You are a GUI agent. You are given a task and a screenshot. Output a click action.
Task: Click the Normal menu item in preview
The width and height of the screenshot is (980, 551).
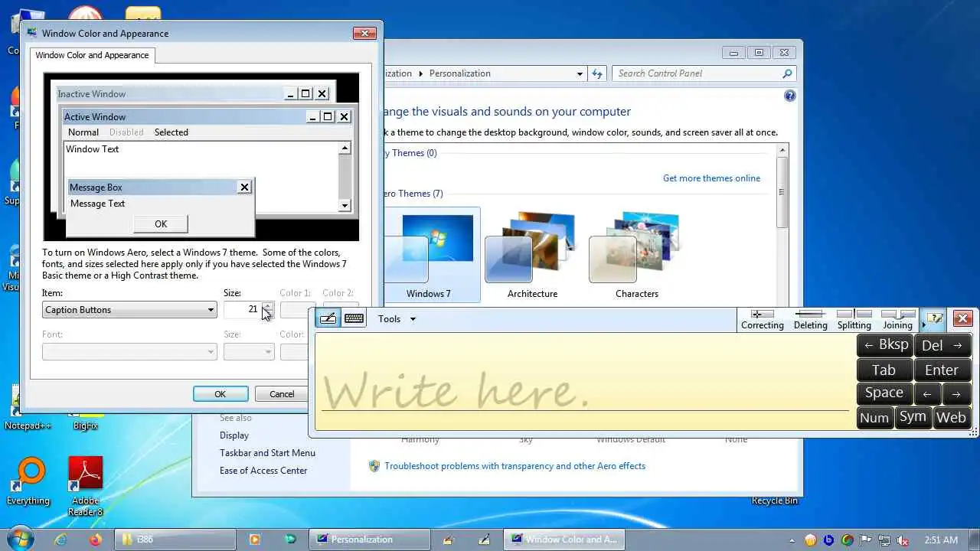[x=83, y=132]
